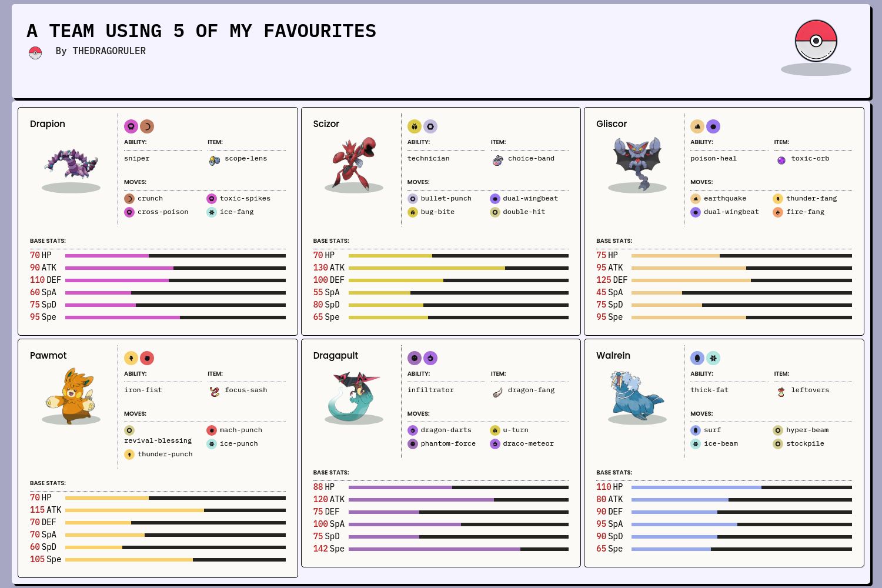
Task: Click the choice-band item icon
Action: (498, 160)
